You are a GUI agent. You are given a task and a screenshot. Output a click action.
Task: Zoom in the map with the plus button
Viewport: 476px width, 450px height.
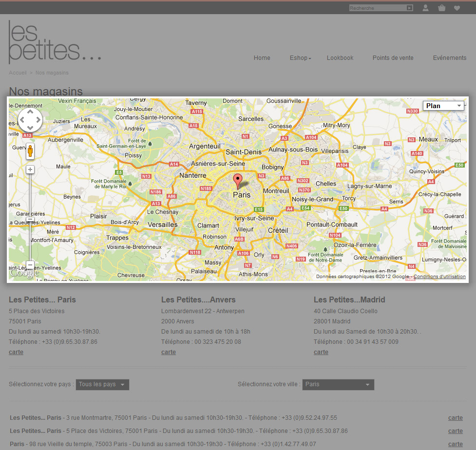pos(30,169)
